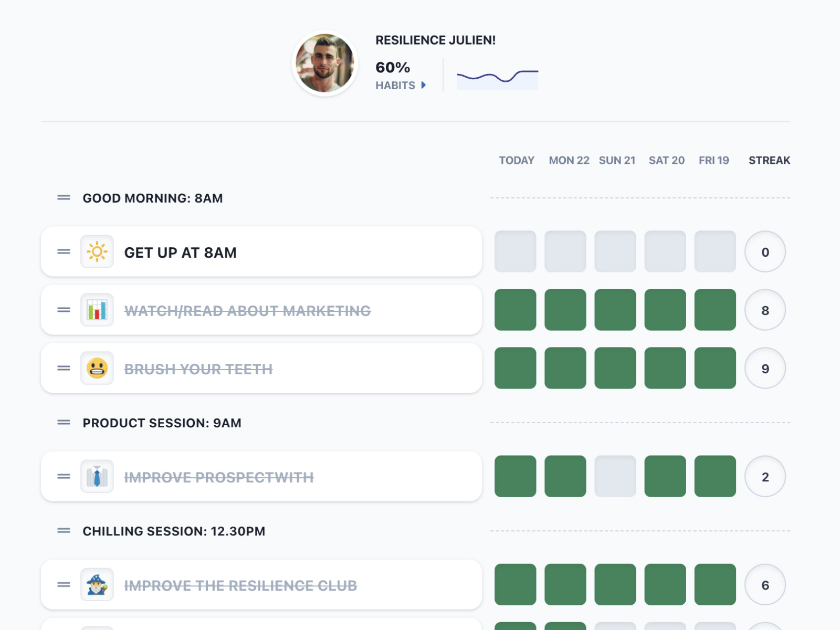Screen dimensions: 840x630
Task: Click the wizard icon for Resilience Club habit
Action: coord(97,585)
